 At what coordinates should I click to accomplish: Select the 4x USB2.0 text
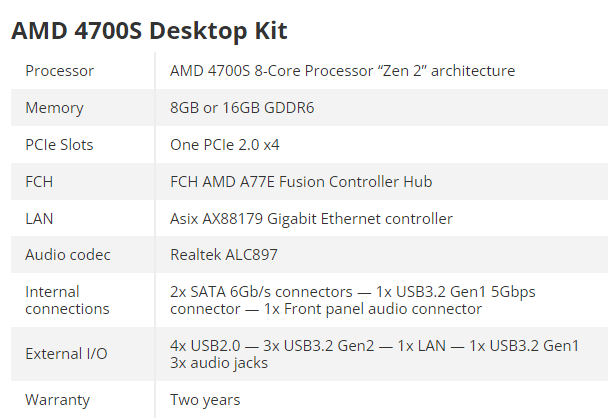click(203, 345)
